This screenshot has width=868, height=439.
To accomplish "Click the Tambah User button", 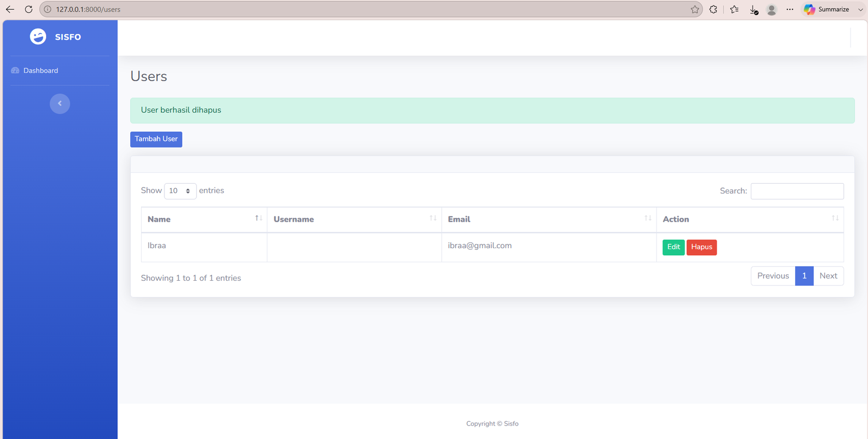I will point(156,139).
